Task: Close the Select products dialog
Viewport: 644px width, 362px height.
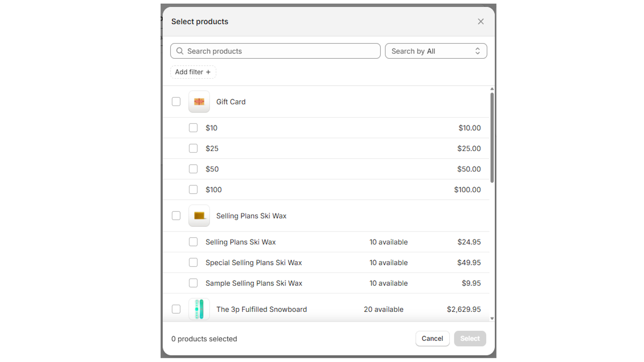Action: pos(481,21)
